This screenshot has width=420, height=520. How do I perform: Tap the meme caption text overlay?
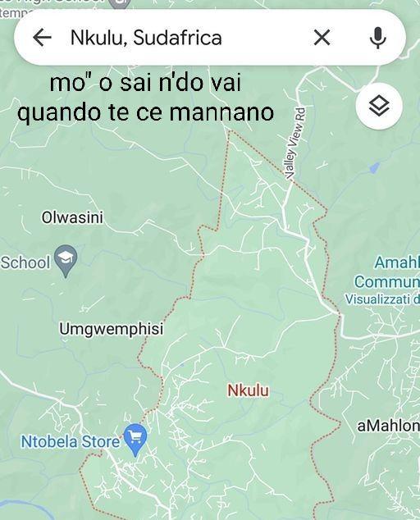146,97
